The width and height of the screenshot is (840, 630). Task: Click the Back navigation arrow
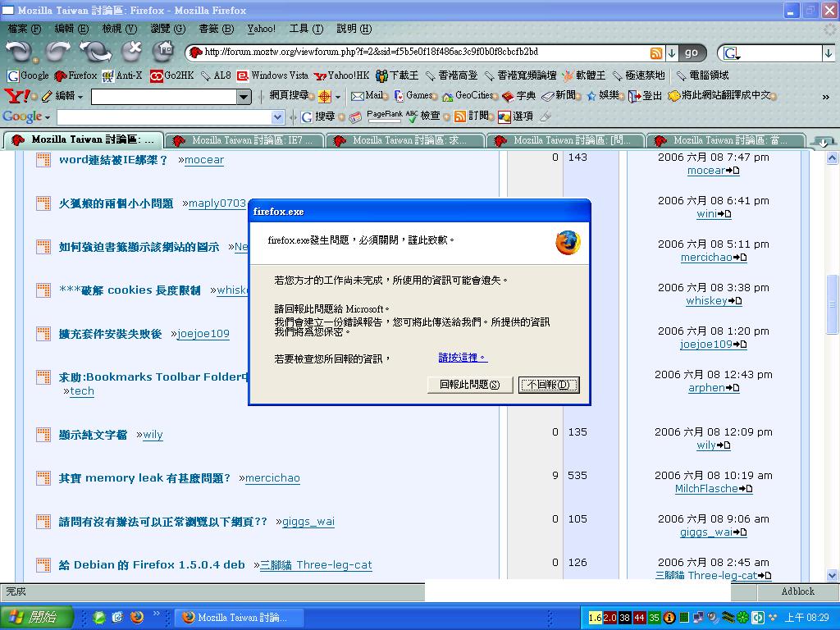[18, 52]
